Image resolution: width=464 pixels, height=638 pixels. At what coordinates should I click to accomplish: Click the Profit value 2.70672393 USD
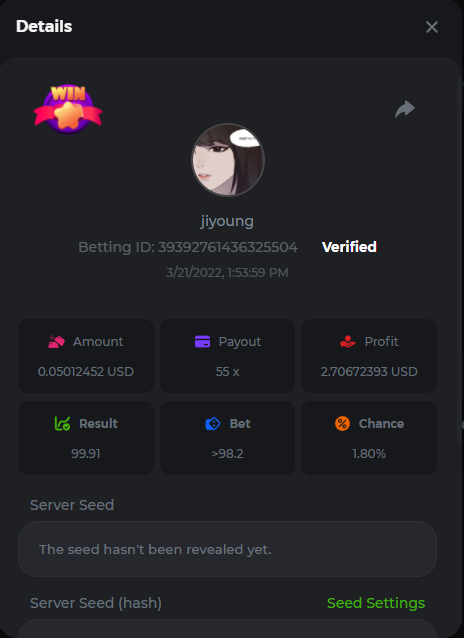[369, 371]
